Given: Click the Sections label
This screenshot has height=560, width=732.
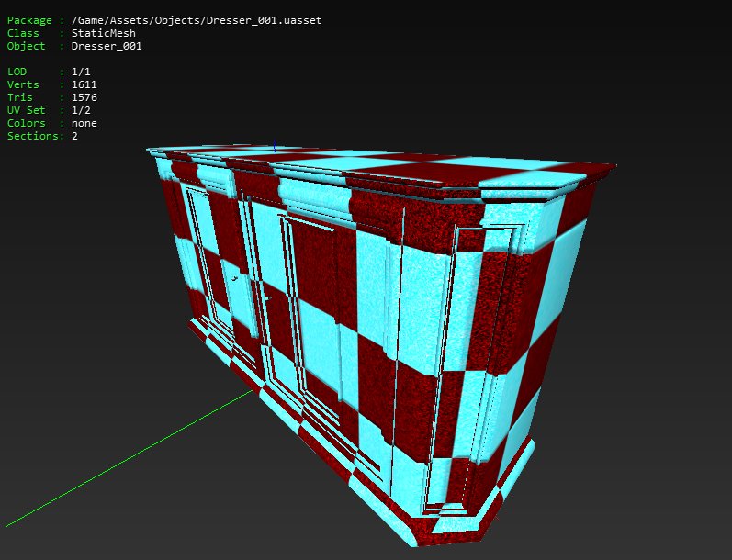Looking at the screenshot, I should (33, 136).
